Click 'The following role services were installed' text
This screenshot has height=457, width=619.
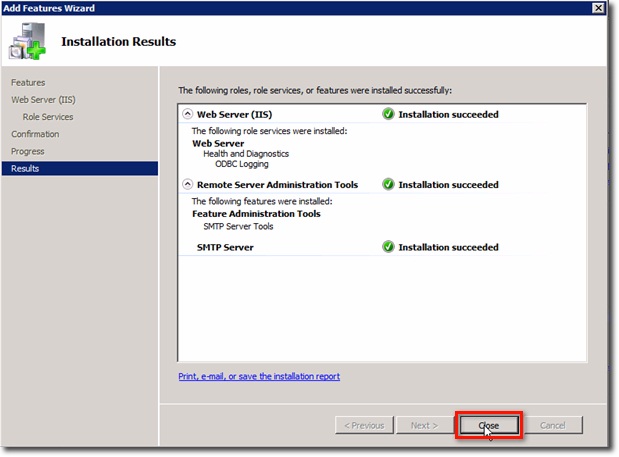click(270, 131)
